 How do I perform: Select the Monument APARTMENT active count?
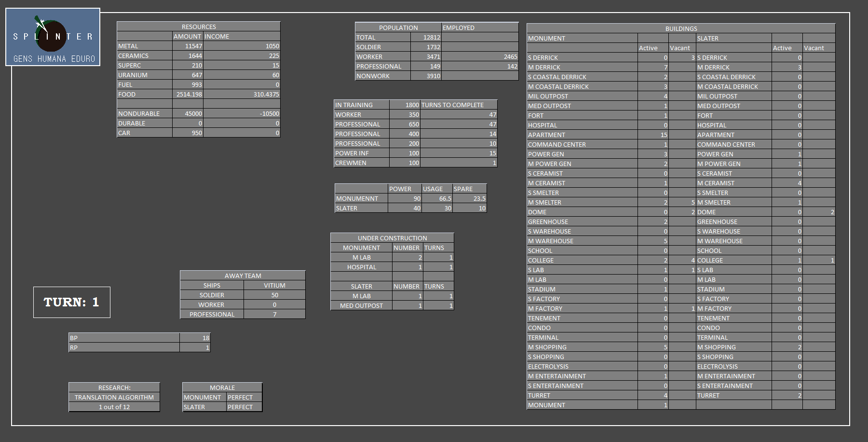[653, 135]
